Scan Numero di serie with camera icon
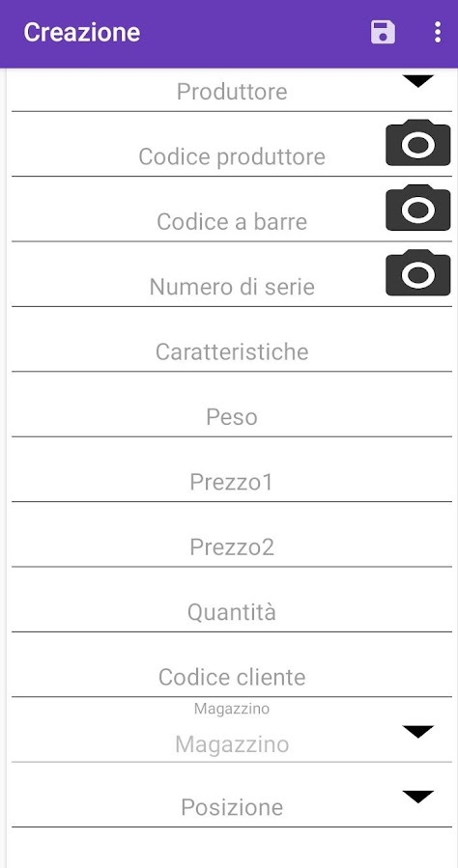 [418, 273]
